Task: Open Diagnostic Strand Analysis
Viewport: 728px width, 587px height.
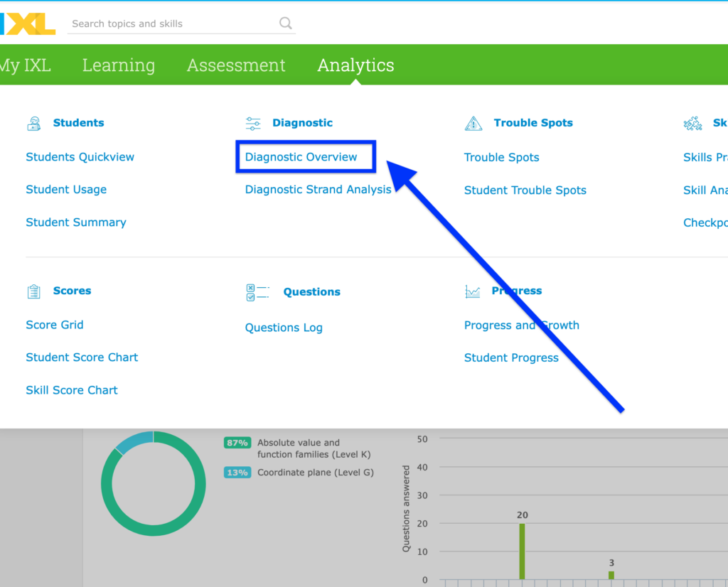Action: (318, 190)
